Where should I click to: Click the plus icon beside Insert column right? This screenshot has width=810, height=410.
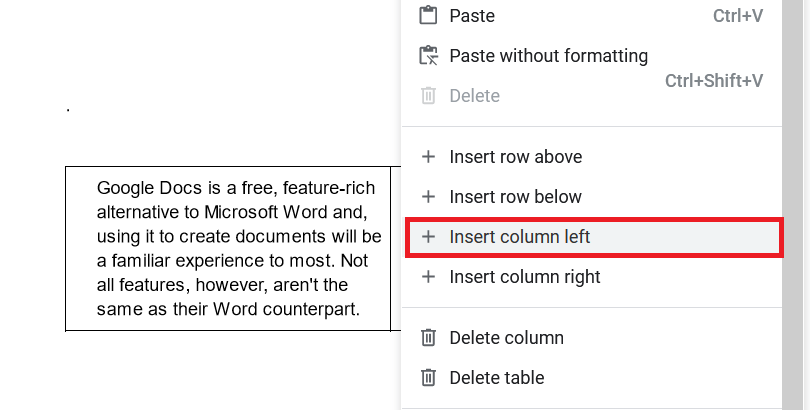click(428, 277)
